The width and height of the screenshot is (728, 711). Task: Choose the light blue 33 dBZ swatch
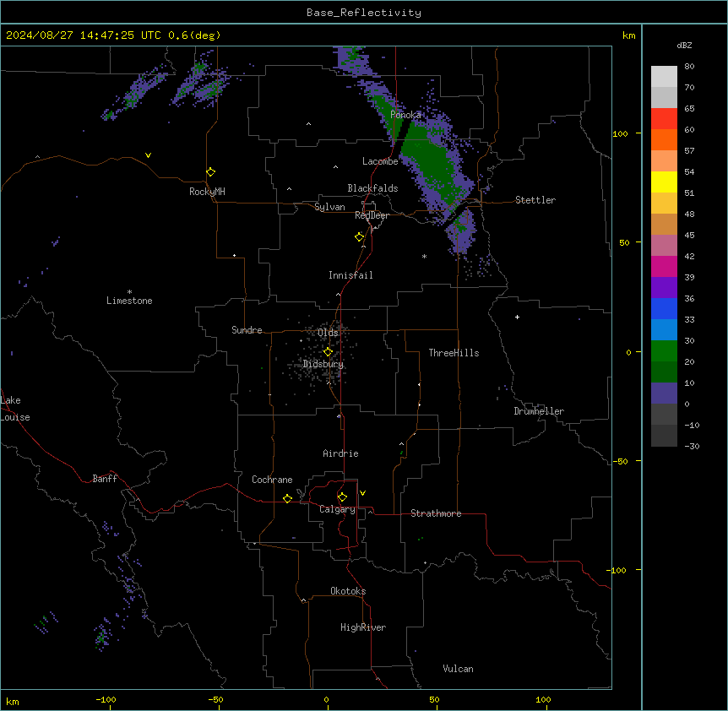point(664,330)
